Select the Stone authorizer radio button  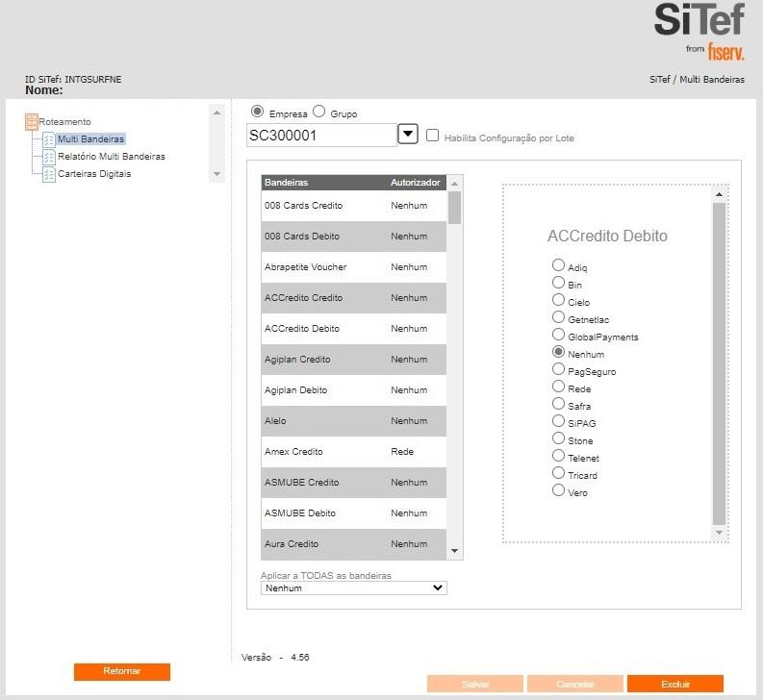[558, 438]
